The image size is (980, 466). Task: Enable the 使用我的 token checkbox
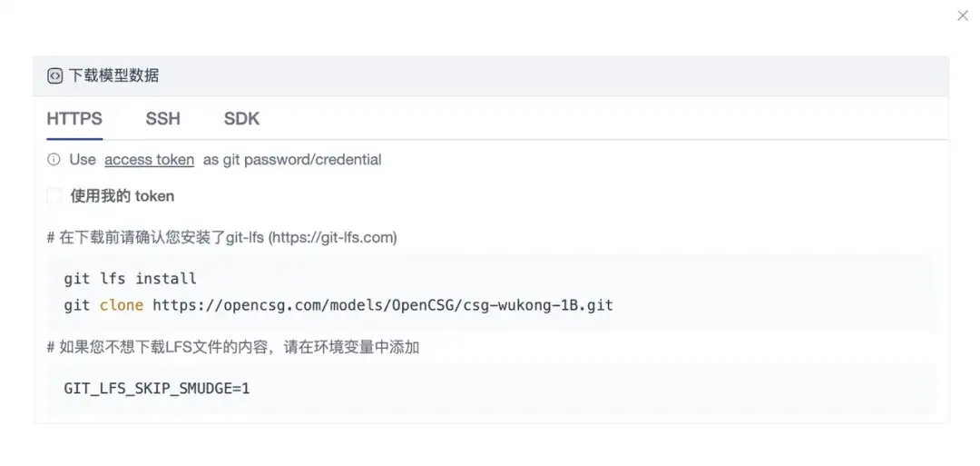tap(54, 196)
